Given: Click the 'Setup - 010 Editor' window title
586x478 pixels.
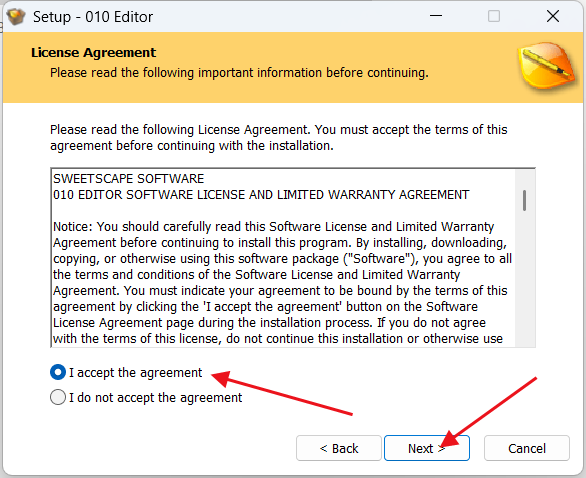Looking at the screenshot, I should (93, 17).
